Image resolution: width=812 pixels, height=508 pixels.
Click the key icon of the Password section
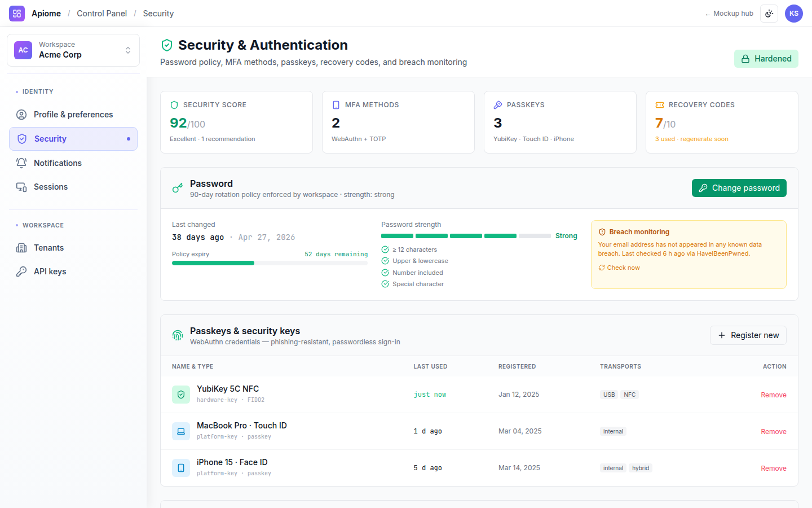178,188
